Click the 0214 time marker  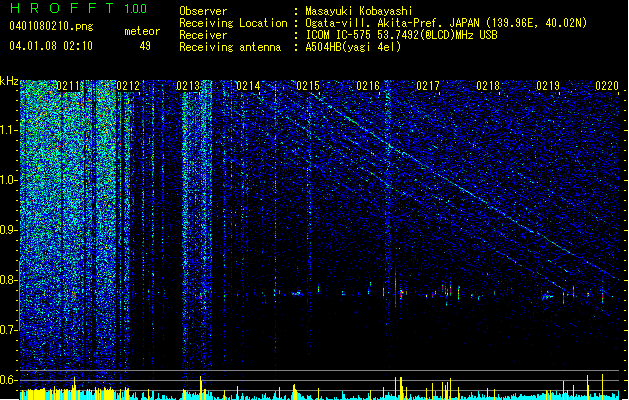click(x=248, y=86)
